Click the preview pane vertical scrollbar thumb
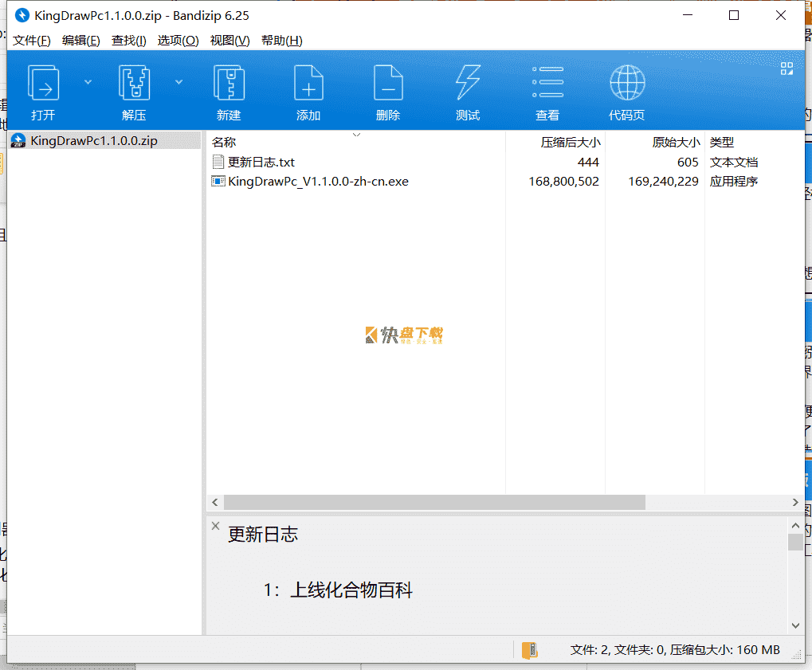This screenshot has height=670, width=812. [795, 542]
